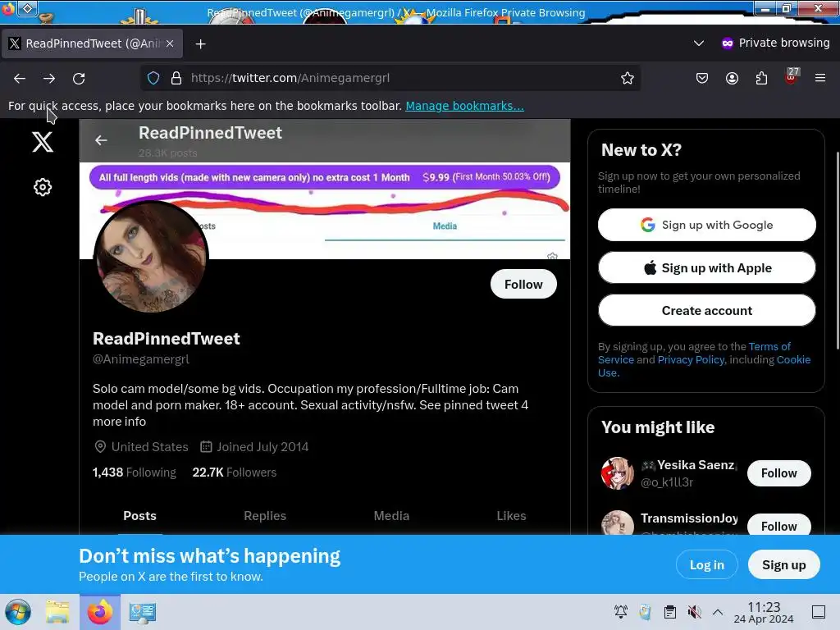Image resolution: width=840 pixels, height=630 pixels.
Task: Click the notification bell tray icon
Action: click(621, 612)
